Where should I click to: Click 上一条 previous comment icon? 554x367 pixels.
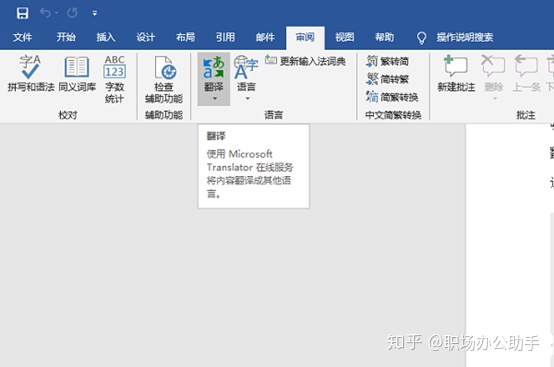pos(526,66)
